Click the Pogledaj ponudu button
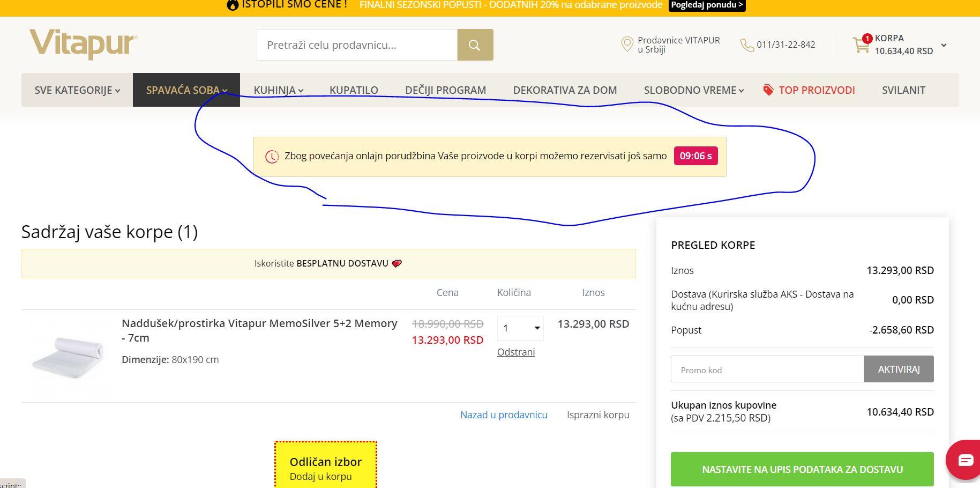 click(x=707, y=5)
